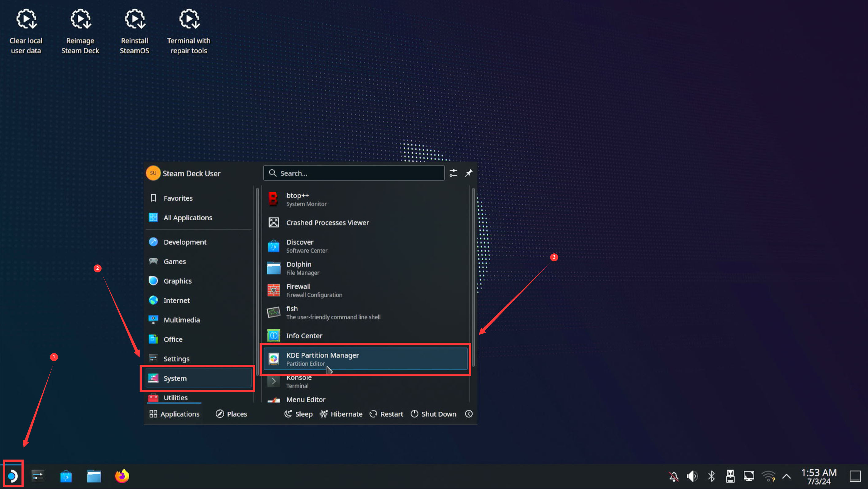
Task: Open the Bluetooth tray icon
Action: [x=711, y=476]
